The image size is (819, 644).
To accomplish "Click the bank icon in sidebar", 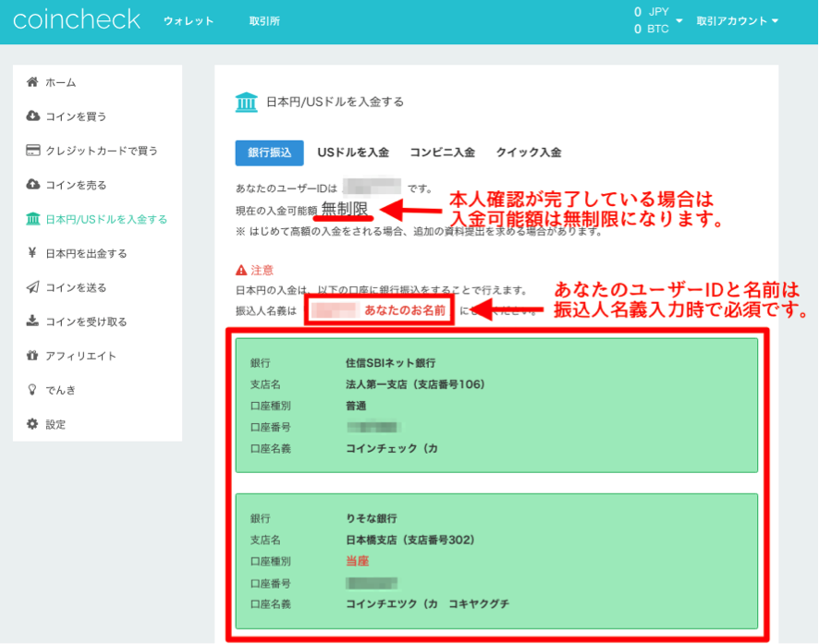I will tap(33, 219).
